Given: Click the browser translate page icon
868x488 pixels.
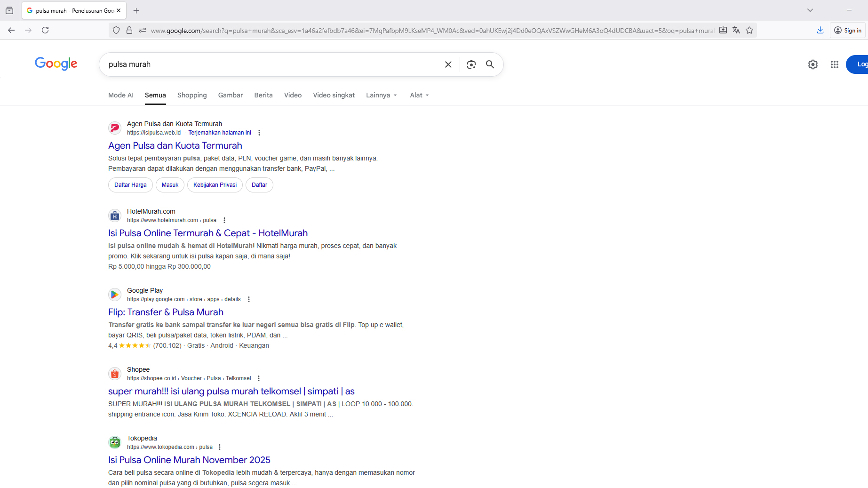Looking at the screenshot, I should coord(736,30).
